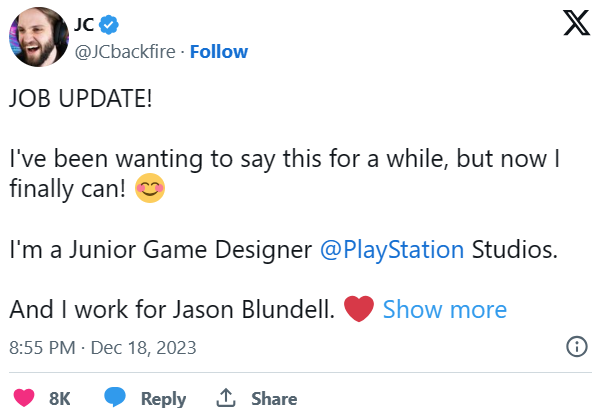Screen dimensions: 604x415
Task: Click the circled info icon
Action: pos(577,348)
